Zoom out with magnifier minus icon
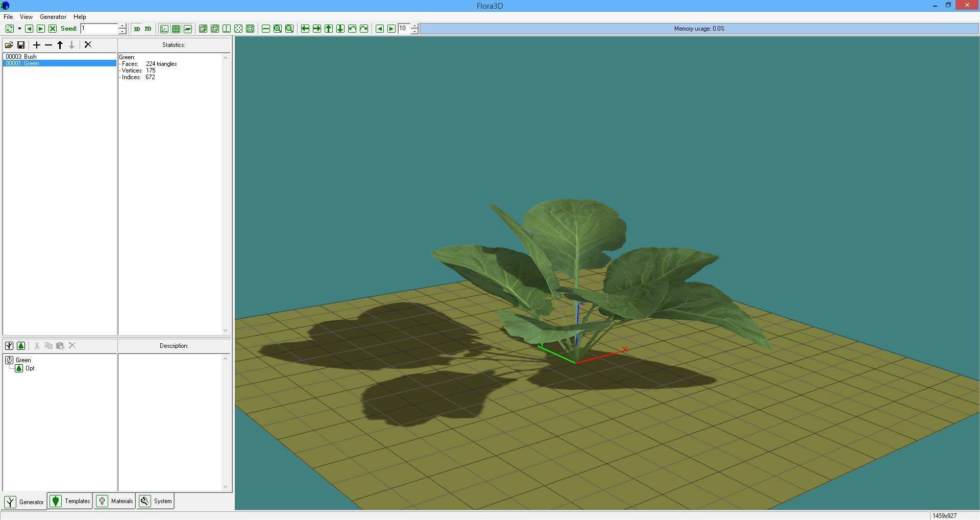 click(x=289, y=29)
